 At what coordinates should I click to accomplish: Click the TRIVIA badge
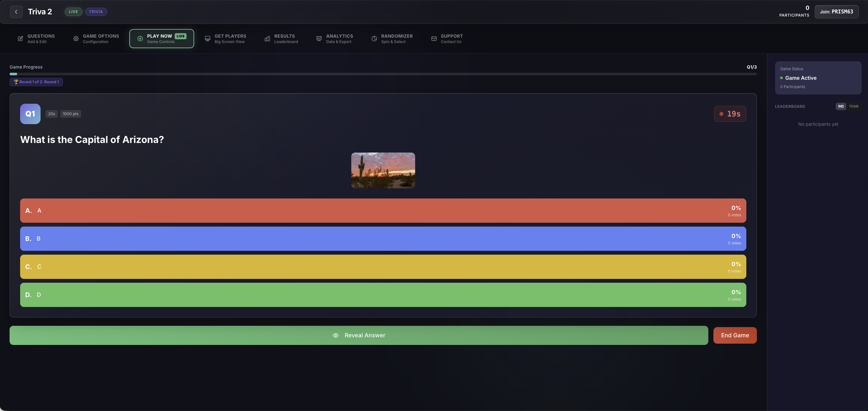tap(96, 12)
